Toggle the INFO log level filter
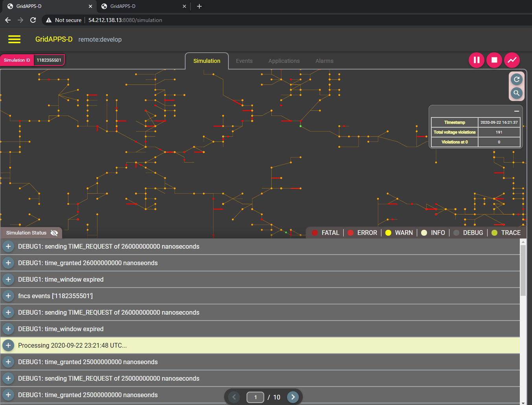The height and width of the screenshot is (405, 532). pos(433,233)
